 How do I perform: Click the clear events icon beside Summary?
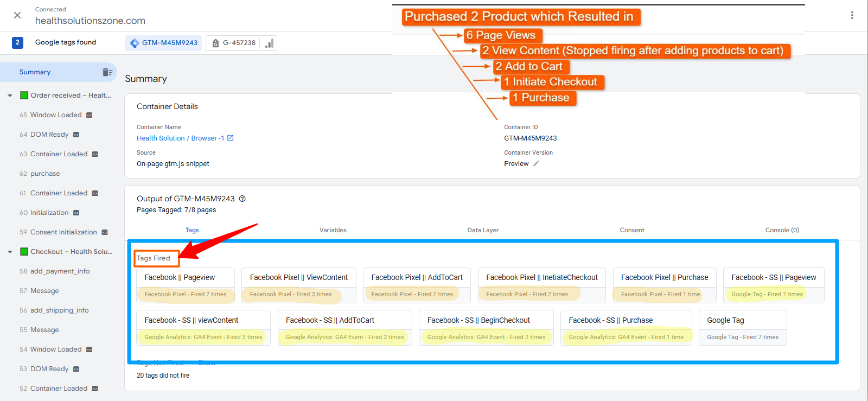pos(107,72)
